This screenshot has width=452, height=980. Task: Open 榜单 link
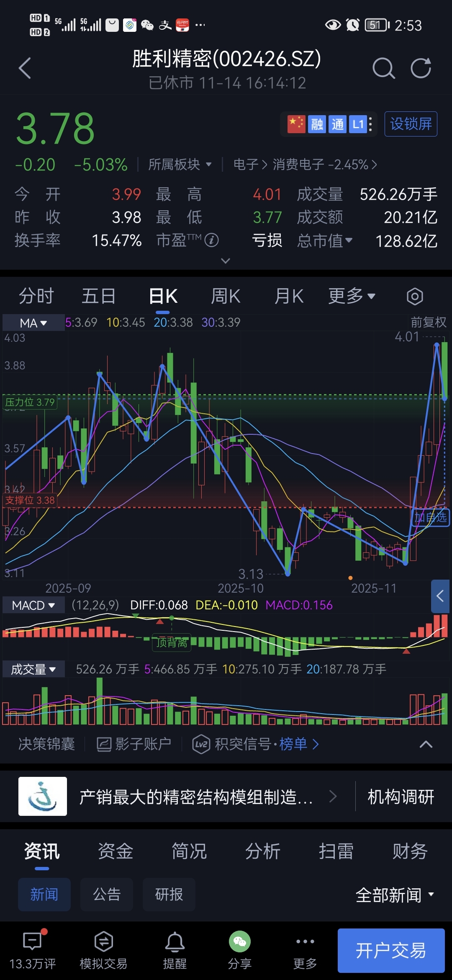299,744
